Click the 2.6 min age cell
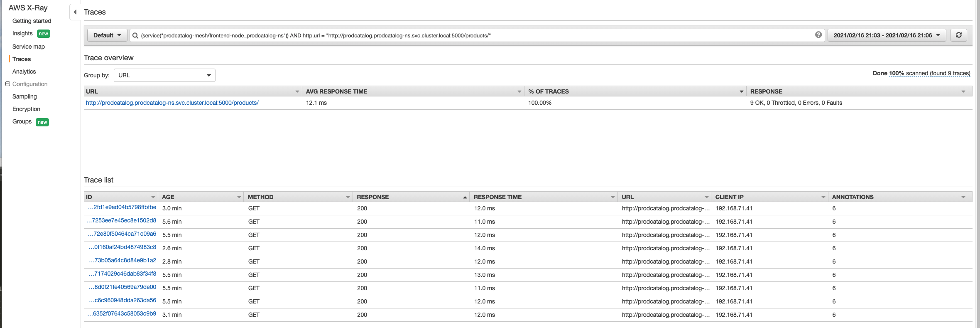Viewport: 980px width, 328px height. (x=172, y=248)
